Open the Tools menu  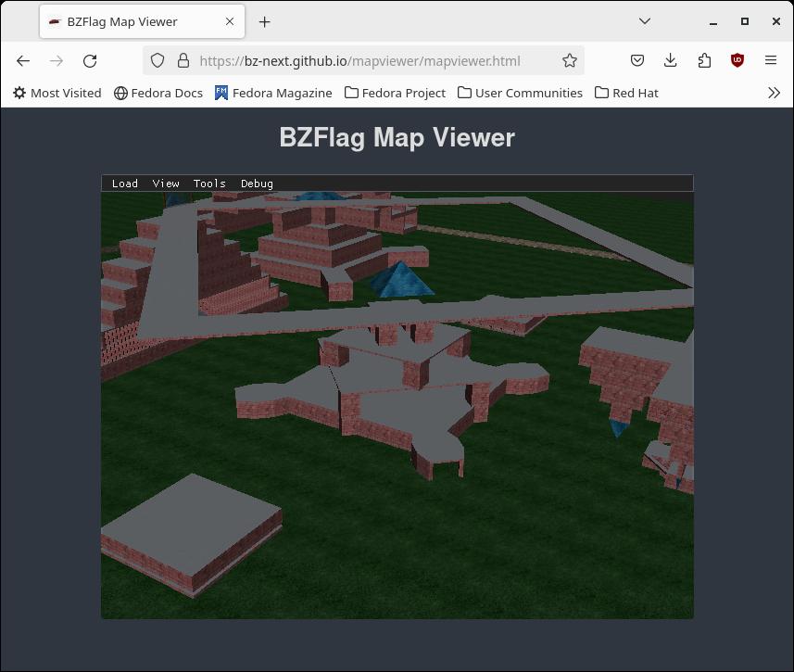click(209, 184)
